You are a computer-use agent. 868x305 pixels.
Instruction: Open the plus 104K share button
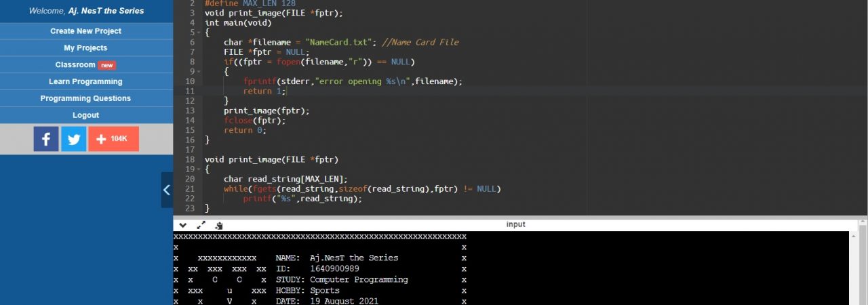[x=113, y=139]
